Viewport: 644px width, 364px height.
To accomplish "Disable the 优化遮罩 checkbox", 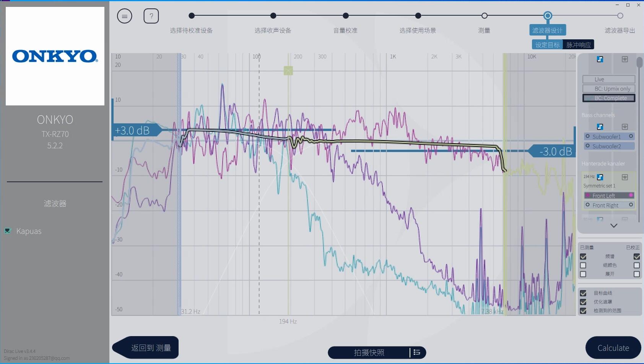I will [x=583, y=302].
